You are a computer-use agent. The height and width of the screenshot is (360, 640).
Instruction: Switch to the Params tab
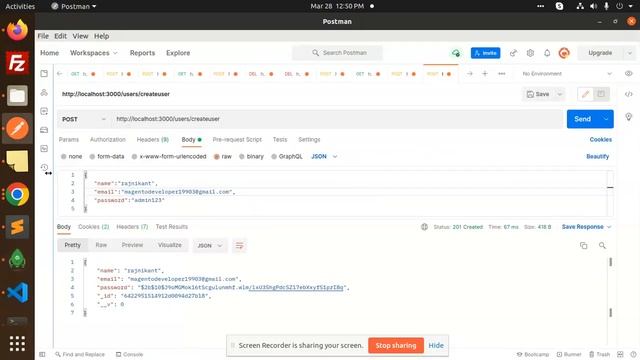click(x=69, y=140)
